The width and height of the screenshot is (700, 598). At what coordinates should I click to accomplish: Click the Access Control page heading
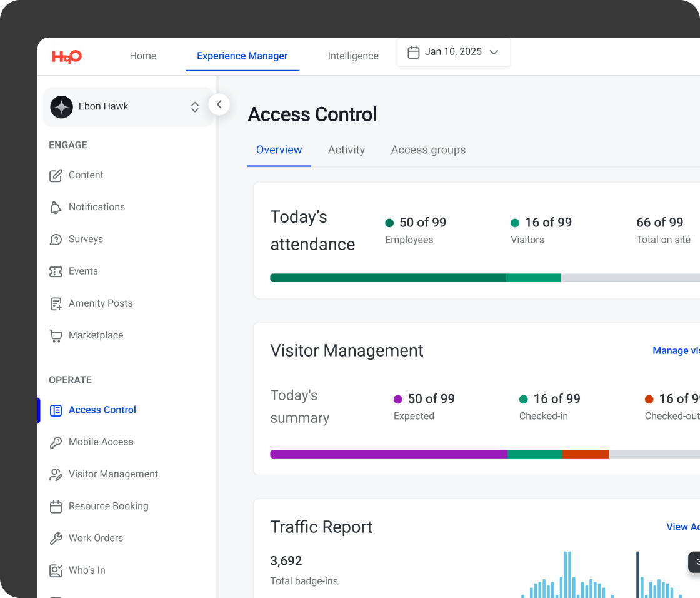[312, 115]
